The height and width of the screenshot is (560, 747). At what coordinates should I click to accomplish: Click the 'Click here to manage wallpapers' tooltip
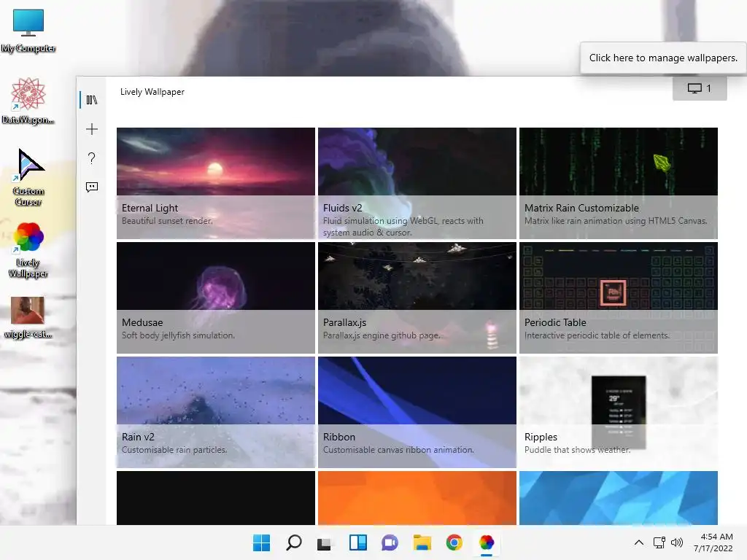(x=663, y=58)
